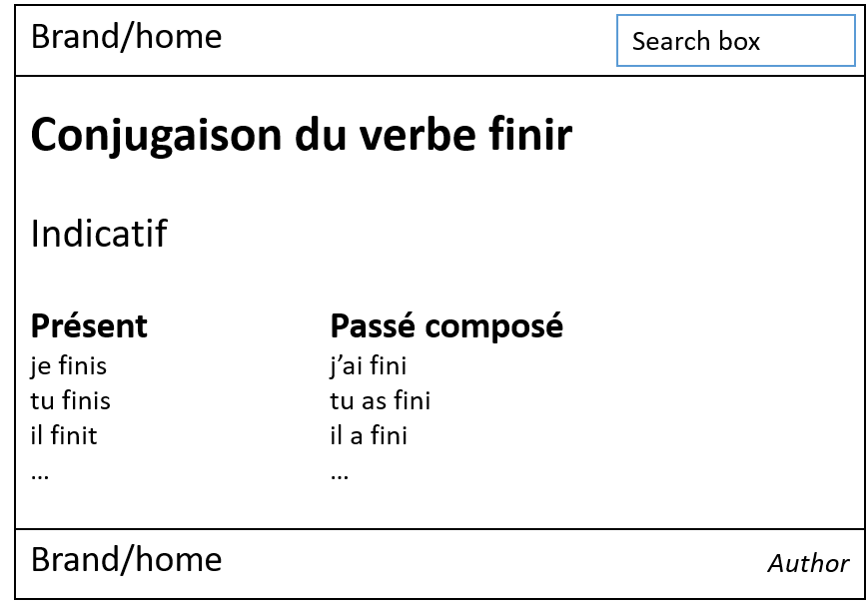
Task: Focus the Search box input field
Action: coord(735,41)
